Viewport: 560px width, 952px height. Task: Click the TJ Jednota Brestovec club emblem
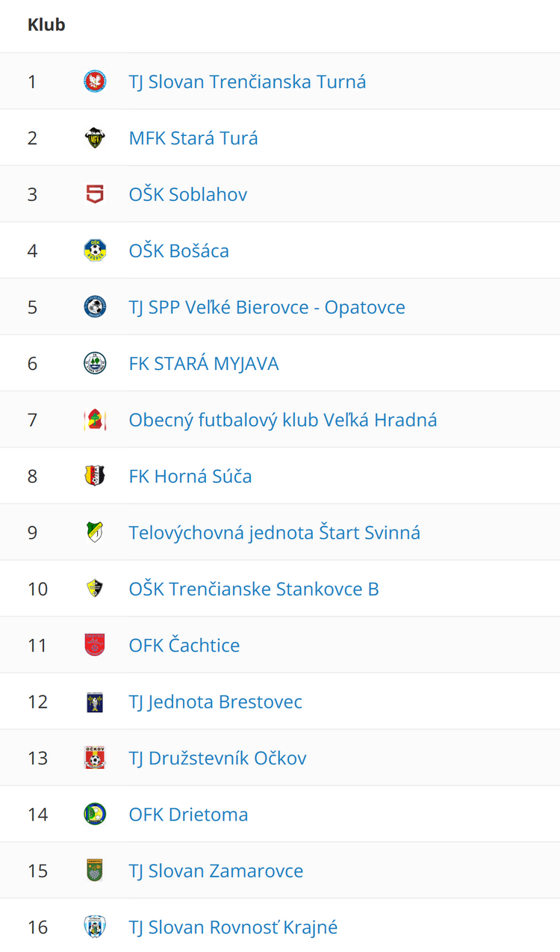point(95,701)
